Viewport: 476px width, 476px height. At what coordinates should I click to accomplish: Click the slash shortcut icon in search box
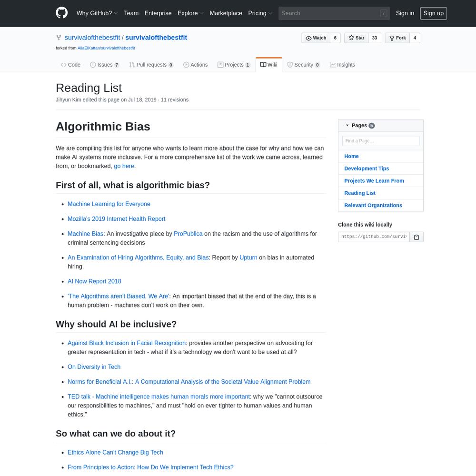(383, 13)
